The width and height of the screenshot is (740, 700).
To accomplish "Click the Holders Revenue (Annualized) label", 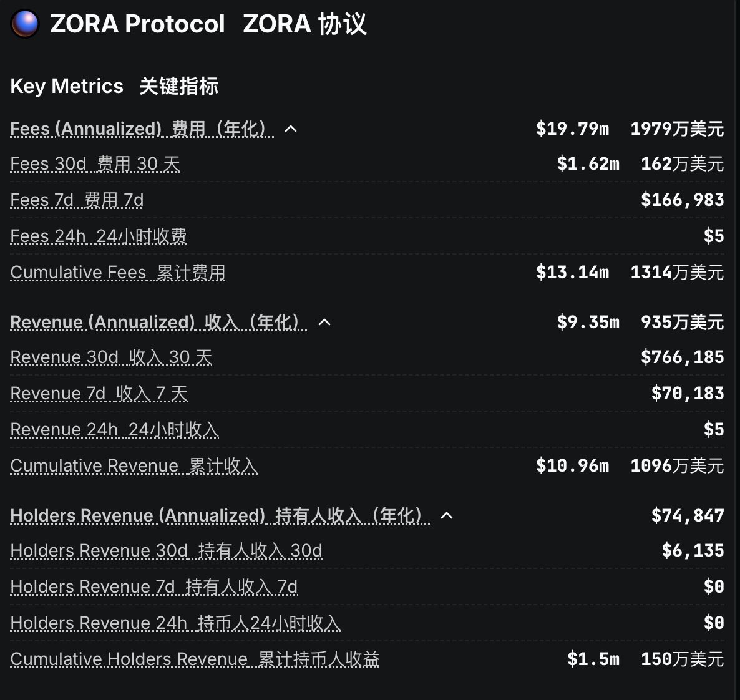I will pos(220,516).
